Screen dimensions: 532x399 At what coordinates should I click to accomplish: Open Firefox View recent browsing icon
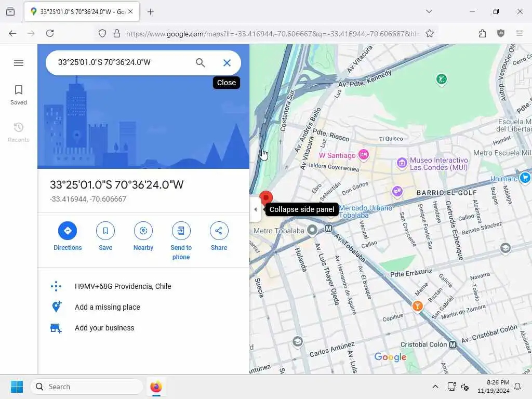10,11
